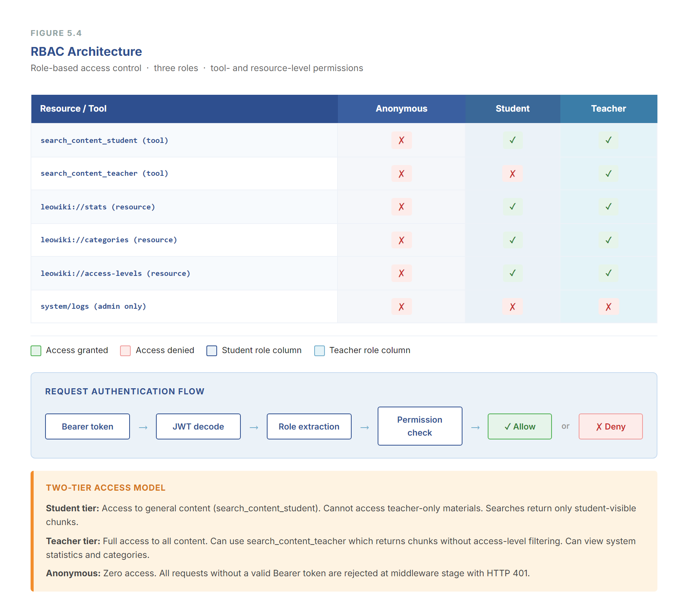This screenshot has width=688, height=616.
Task: Click the 'Teacher tier:' bold label
Action: (x=73, y=541)
